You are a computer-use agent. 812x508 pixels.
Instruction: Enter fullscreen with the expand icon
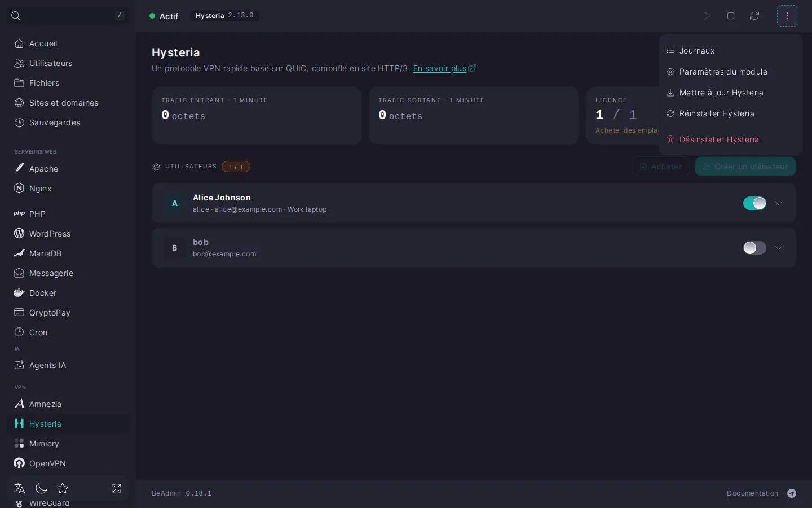coord(117,488)
